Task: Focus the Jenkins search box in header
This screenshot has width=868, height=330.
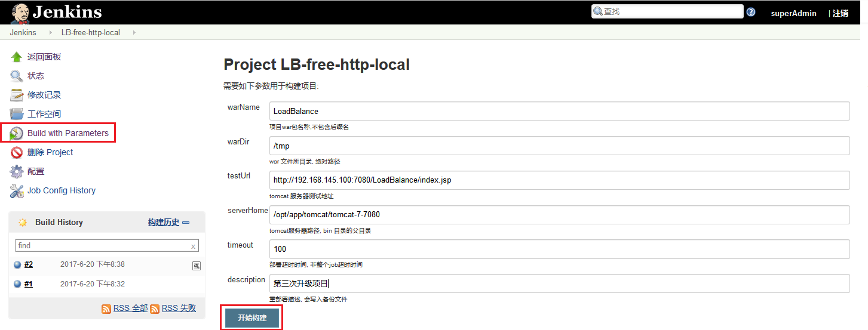Action: tap(668, 11)
